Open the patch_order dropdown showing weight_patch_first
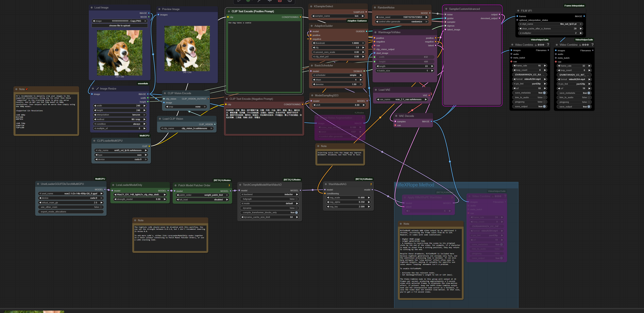Screen dimensions: 644x313 coord(202,195)
